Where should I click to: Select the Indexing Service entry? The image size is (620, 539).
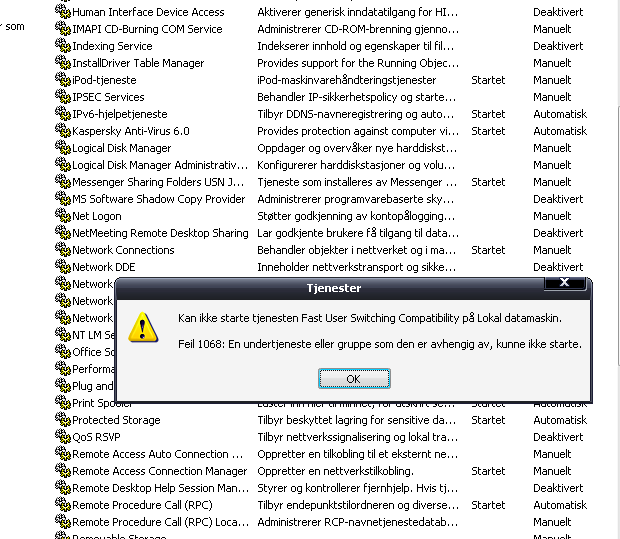[x=112, y=46]
